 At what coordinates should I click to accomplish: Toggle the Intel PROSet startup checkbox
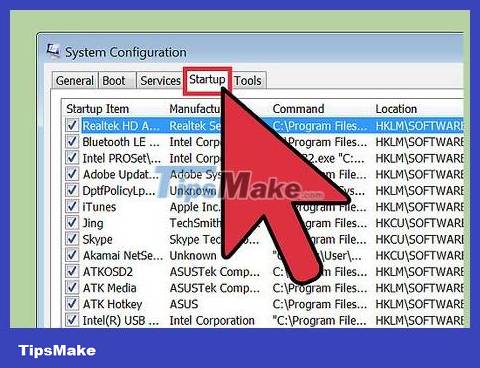click(72, 158)
